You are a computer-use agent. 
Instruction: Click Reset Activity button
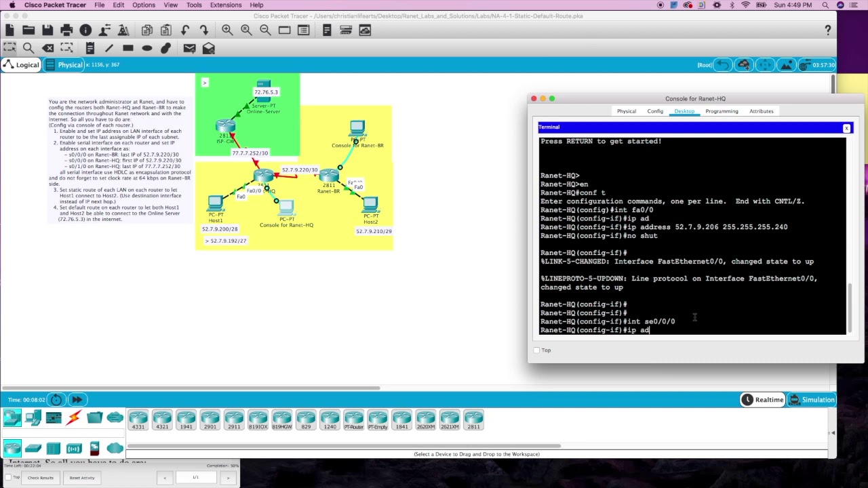[x=82, y=478]
